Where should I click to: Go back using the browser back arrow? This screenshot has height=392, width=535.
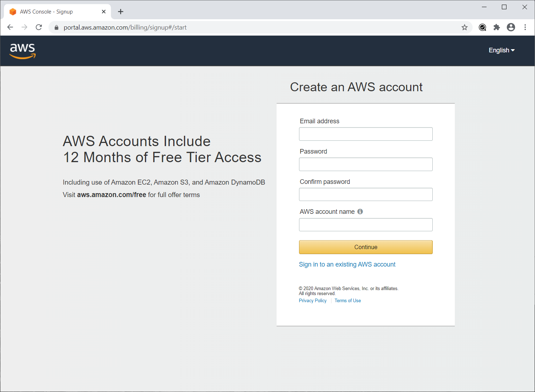click(10, 27)
